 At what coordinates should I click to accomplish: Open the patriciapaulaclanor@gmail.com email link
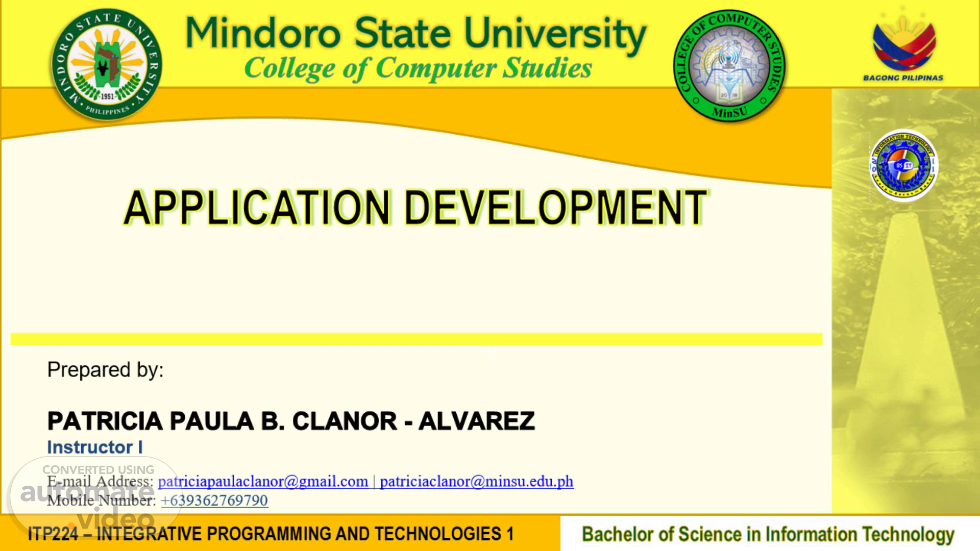263,481
